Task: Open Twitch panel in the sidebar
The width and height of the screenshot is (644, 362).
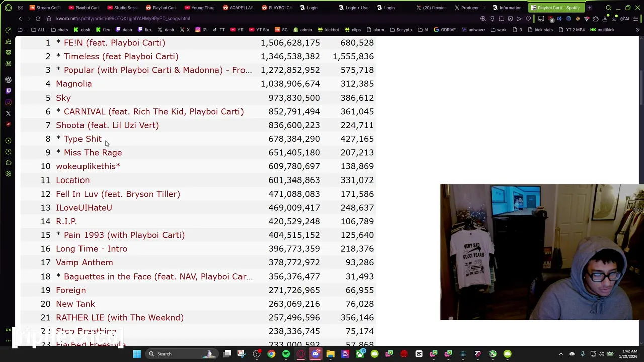Action: coord(8,91)
